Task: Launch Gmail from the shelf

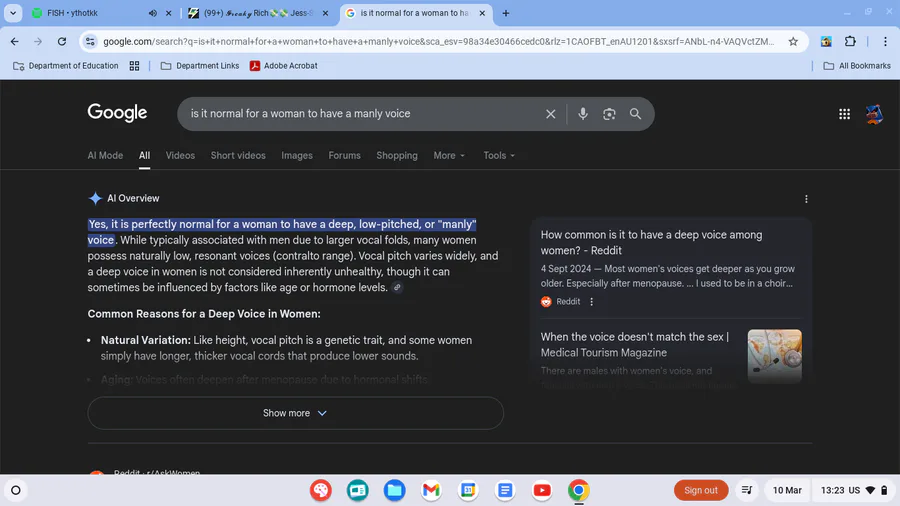Action: [x=431, y=490]
